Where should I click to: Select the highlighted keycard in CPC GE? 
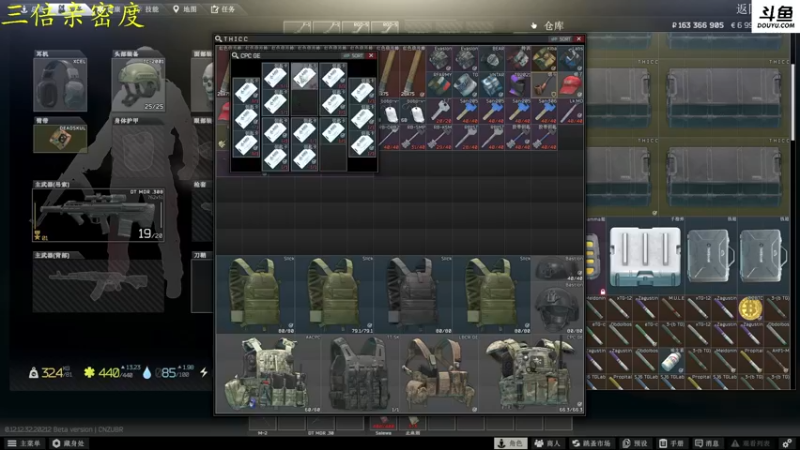(304, 77)
